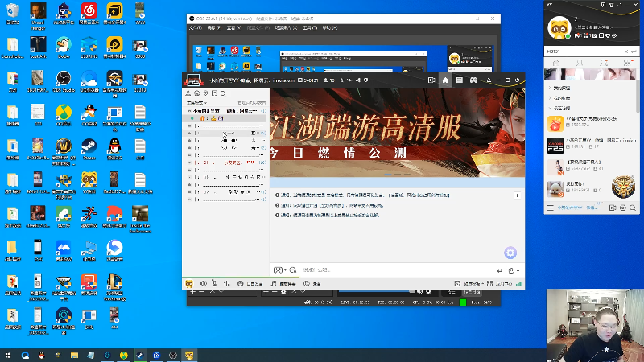Open the gamepad icon in channel title bar
644x362 pixels.
[x=473, y=80]
